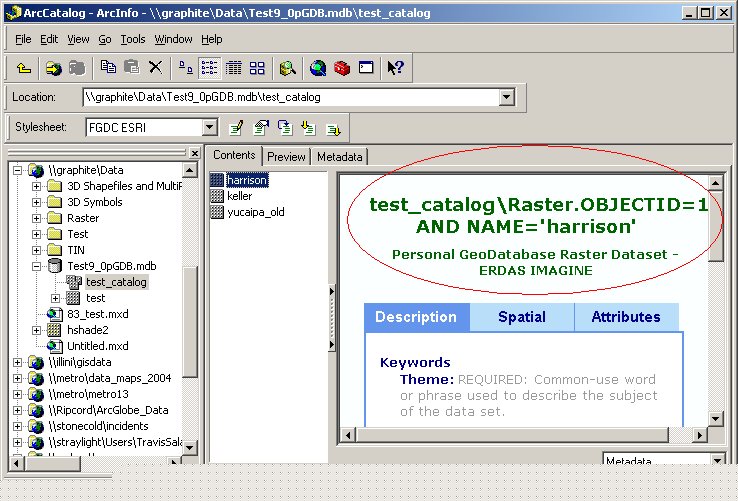Screen dimensions: 738x501
Task: Select Untitled.mxd in the tree
Action: point(97,347)
